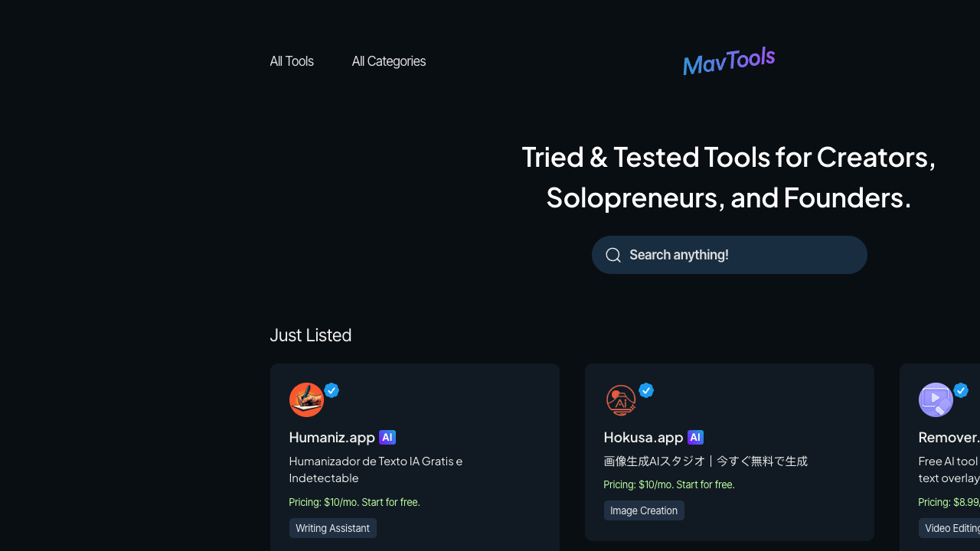This screenshot has width=980, height=551.
Task: Click Humanizador de Texto IA description
Action: click(x=376, y=469)
